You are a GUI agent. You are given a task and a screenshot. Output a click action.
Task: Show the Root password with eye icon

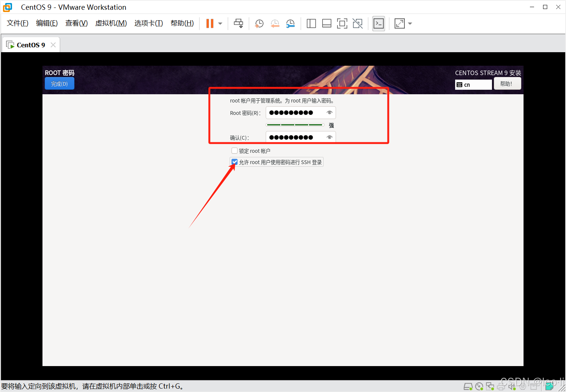330,113
